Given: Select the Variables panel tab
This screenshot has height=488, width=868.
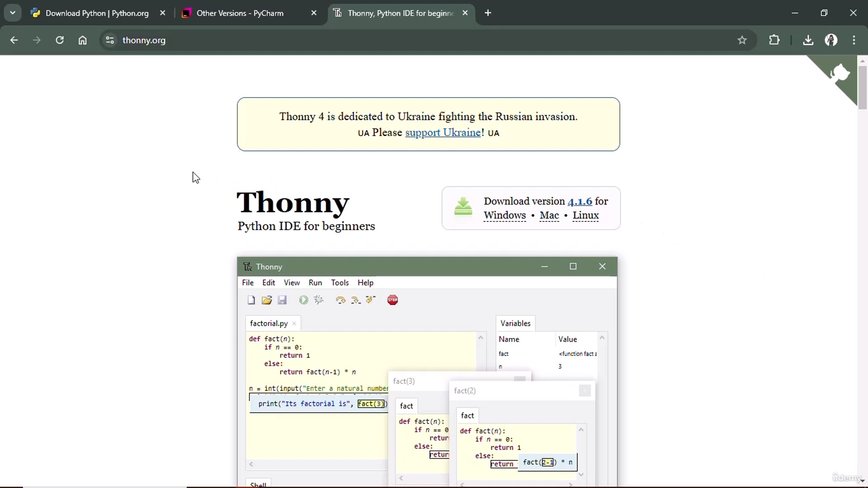Looking at the screenshot, I should [x=515, y=324].
